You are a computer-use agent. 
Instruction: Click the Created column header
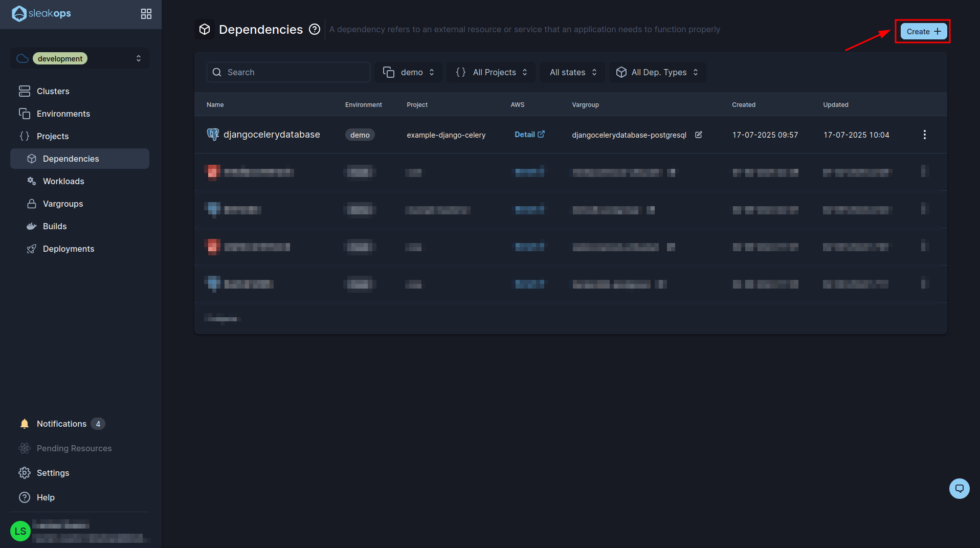744,104
